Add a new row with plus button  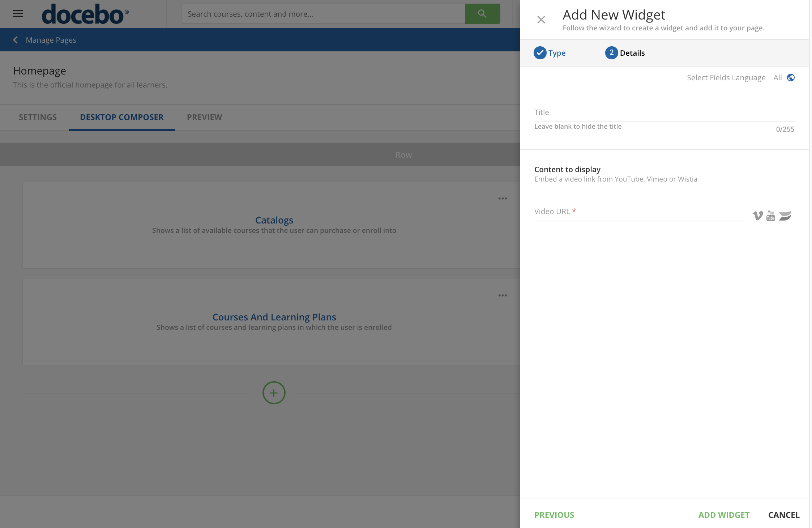coord(274,393)
